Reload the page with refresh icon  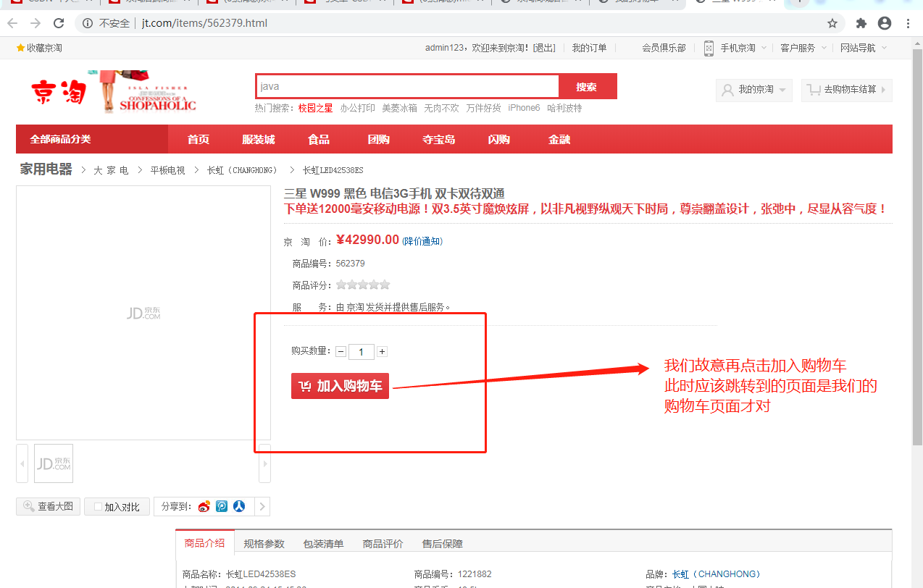59,23
